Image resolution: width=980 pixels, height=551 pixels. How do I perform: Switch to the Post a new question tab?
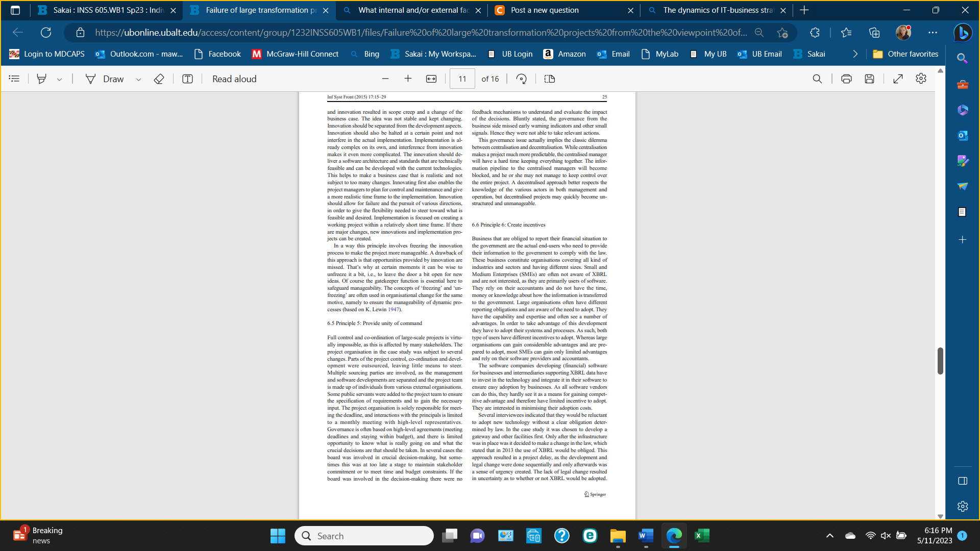pos(544,10)
